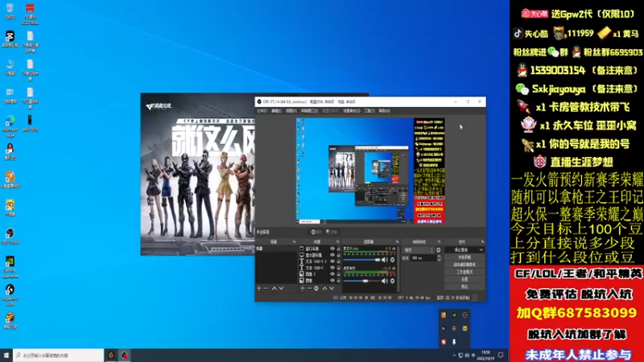Enable Studio Mode from Controls dock

(464, 272)
